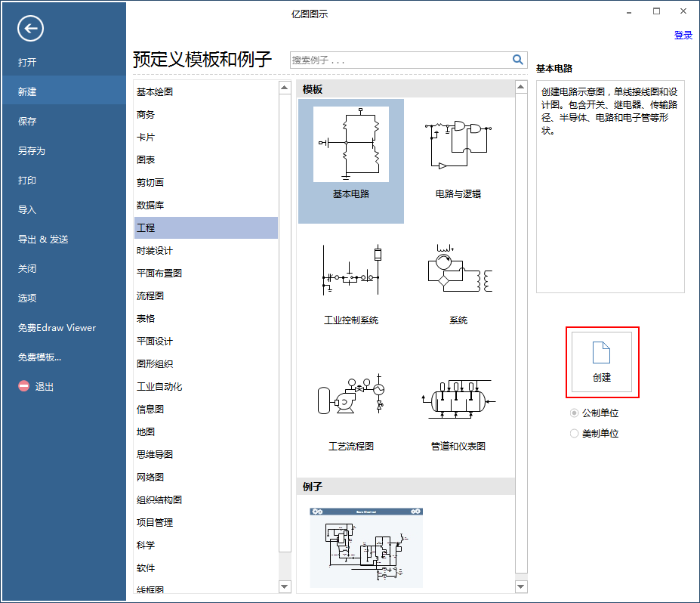This screenshot has height=603, width=700.
Task: Click category list scroll-down arrow
Action: 285,586
